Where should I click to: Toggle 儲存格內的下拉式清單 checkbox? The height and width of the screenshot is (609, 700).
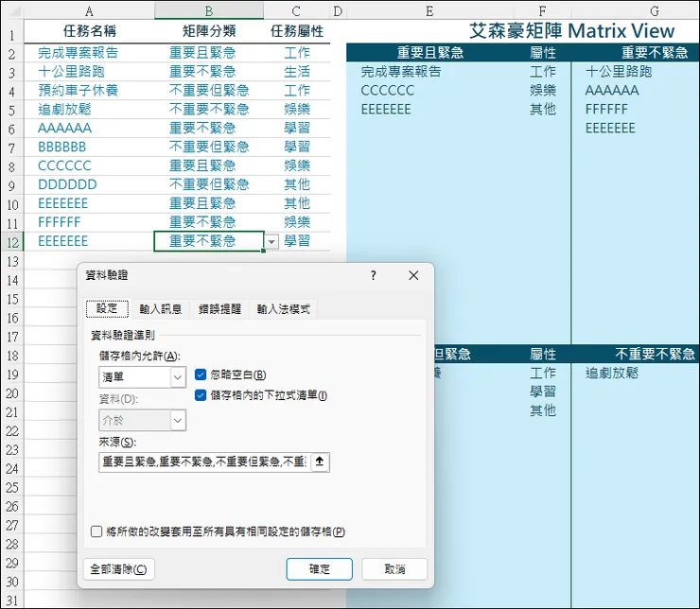201,395
